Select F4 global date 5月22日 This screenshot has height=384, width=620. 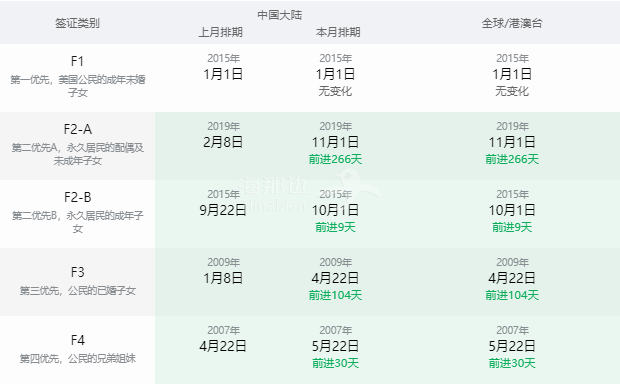click(512, 346)
